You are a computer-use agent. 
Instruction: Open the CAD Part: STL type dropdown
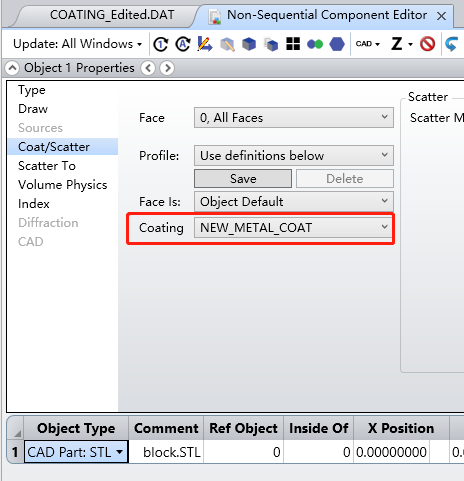76,452
